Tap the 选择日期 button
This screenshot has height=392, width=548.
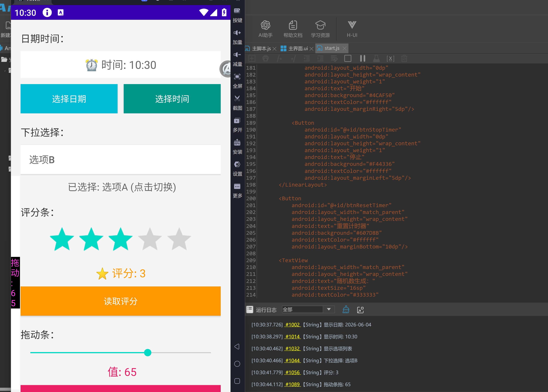point(69,99)
